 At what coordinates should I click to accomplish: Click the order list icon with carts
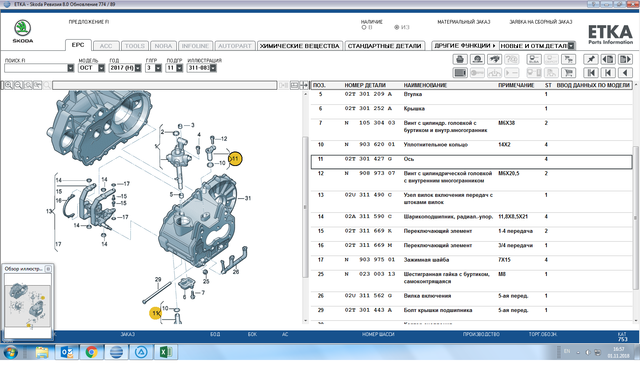568,60
